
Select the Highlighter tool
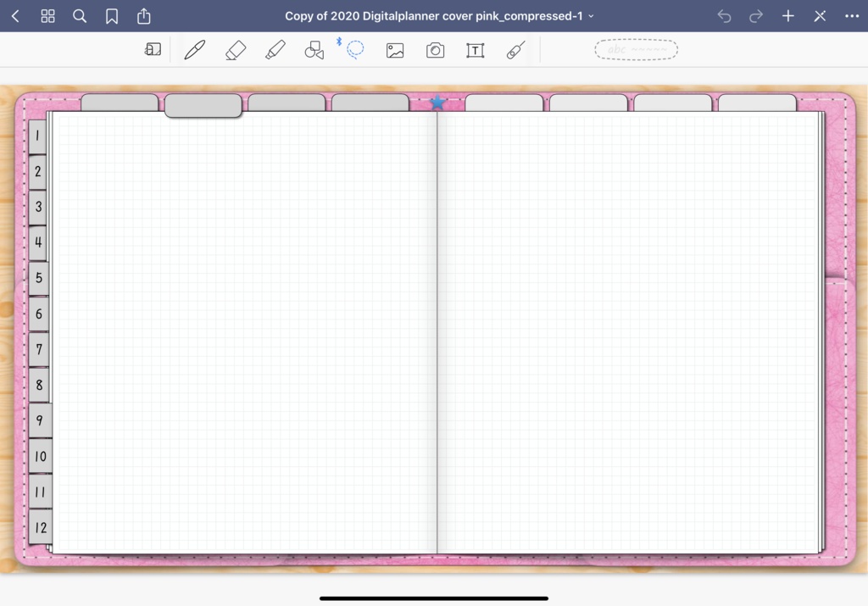[275, 50]
